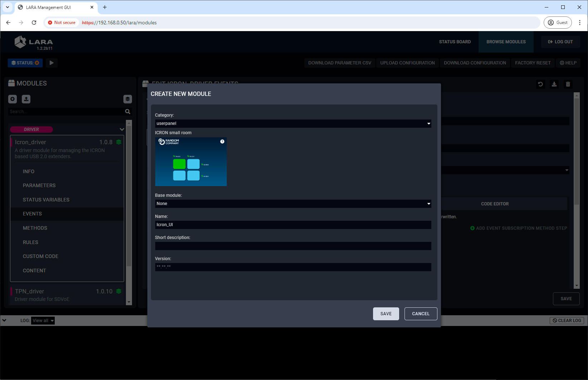Image resolution: width=588 pixels, height=380 pixels.
Task: Click the layers icon in Modules panel
Action: point(128,99)
